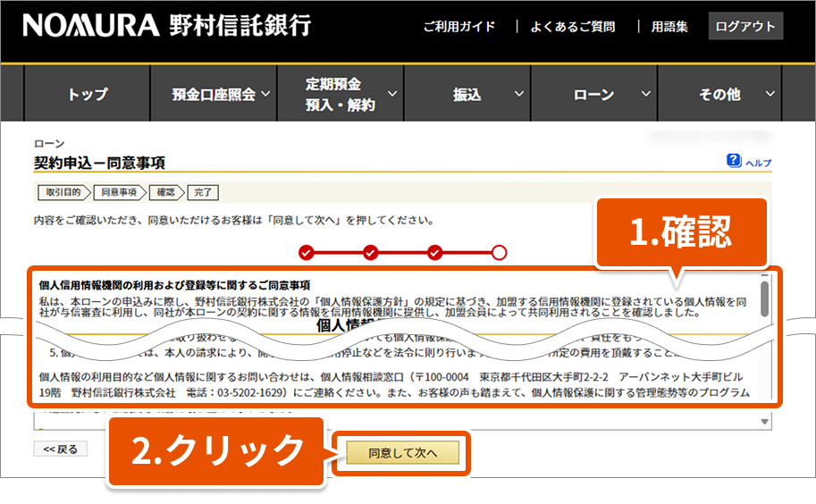
Task: Click the NOMURA 野村信託銀行 logo
Action: 166,26
